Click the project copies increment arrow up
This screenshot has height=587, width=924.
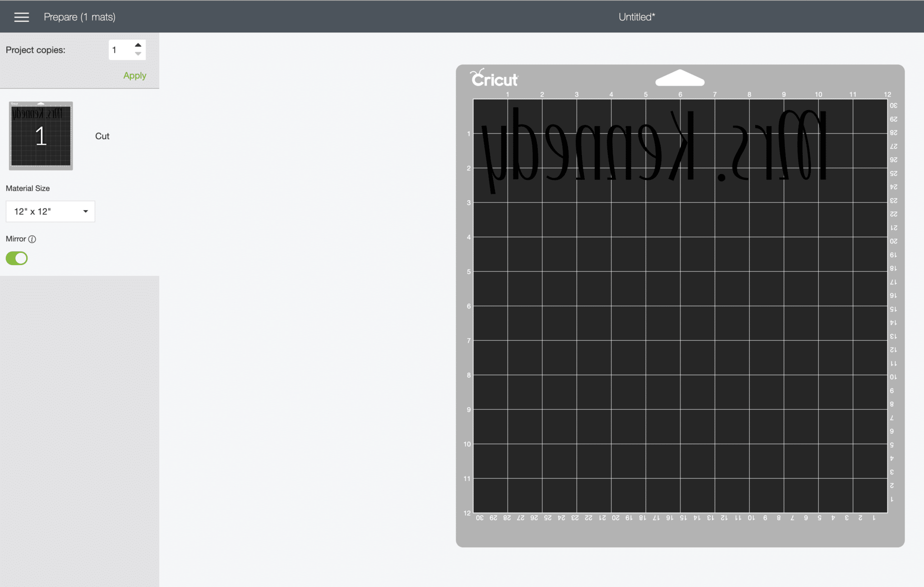coord(138,45)
